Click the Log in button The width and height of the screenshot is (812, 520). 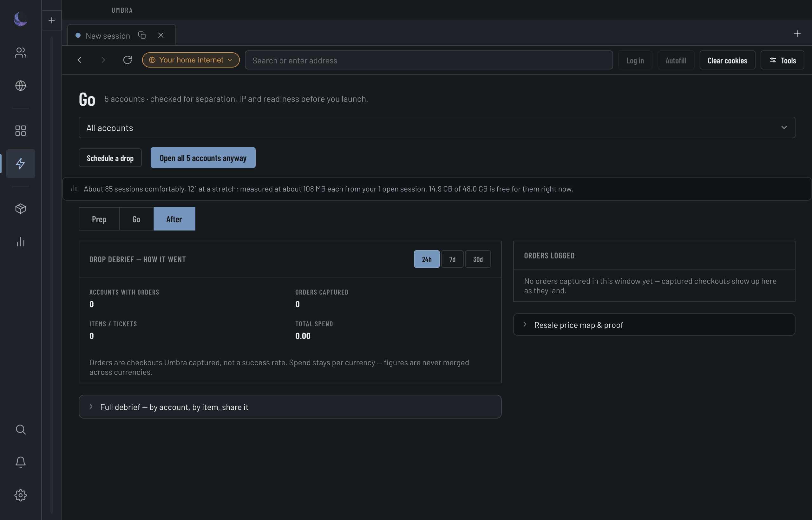coord(635,60)
